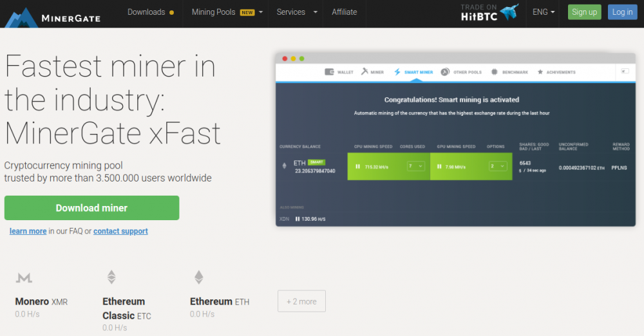644x336 pixels.
Task: Select the Ethereum Classic ETC label
Action: click(126, 308)
